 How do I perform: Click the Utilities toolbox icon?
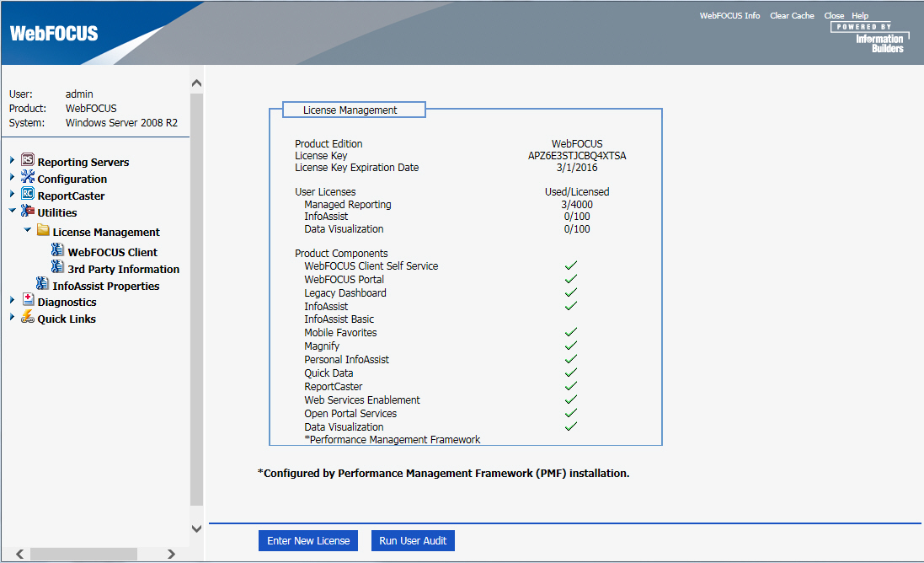[x=28, y=211]
